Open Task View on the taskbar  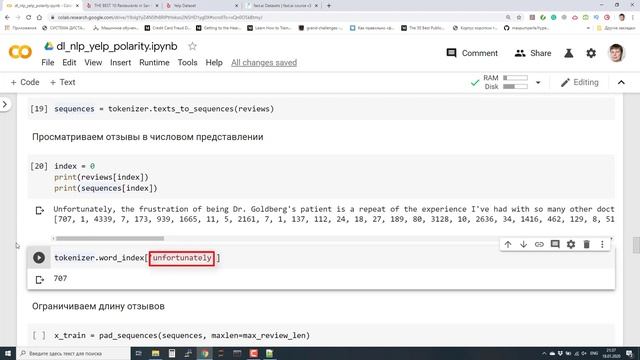click(138, 353)
